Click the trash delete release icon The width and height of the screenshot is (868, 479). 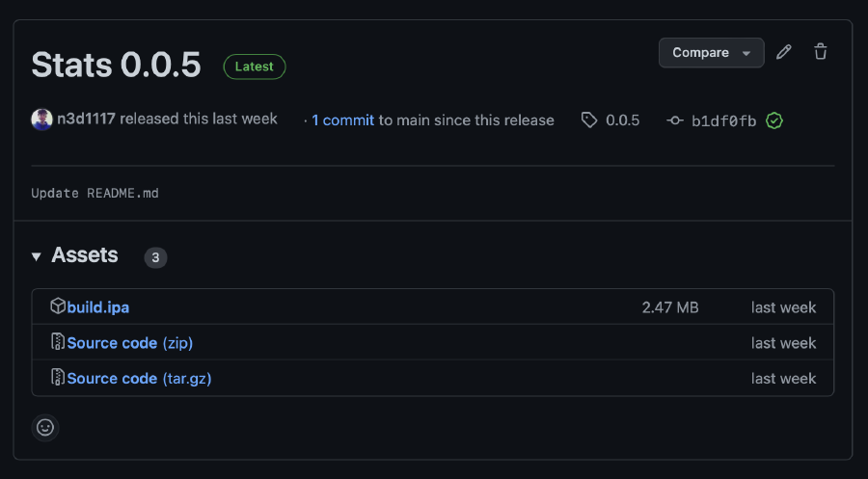coord(821,52)
